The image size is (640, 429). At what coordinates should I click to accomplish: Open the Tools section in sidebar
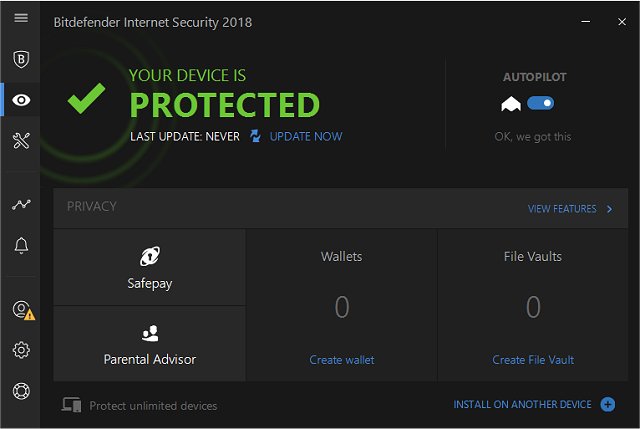(x=21, y=141)
